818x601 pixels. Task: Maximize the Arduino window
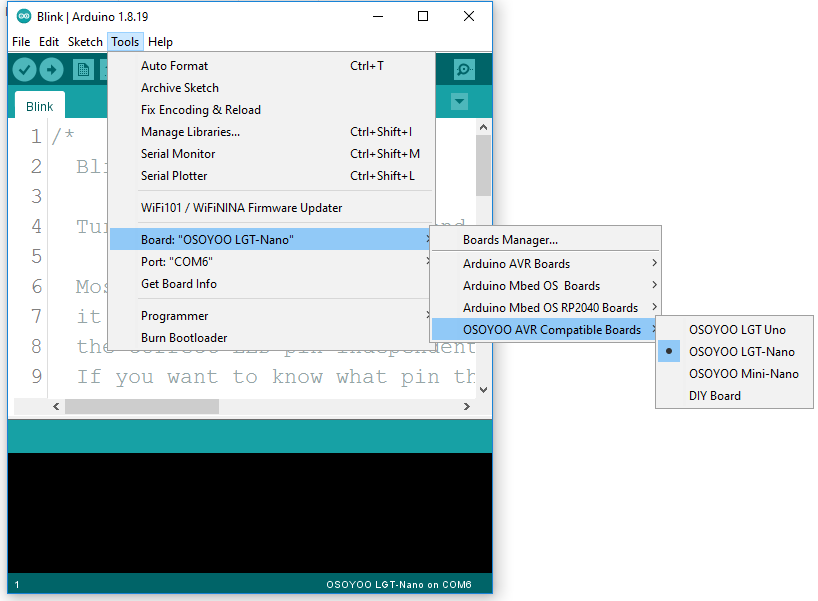tap(423, 16)
